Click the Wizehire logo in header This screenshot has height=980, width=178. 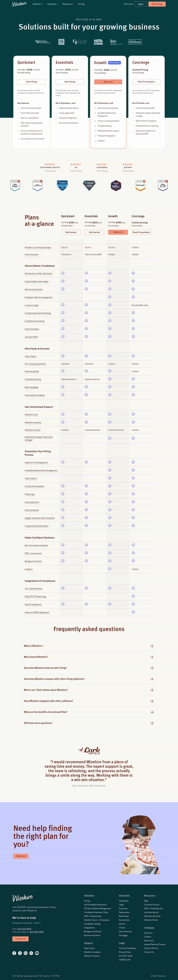pos(19,4)
